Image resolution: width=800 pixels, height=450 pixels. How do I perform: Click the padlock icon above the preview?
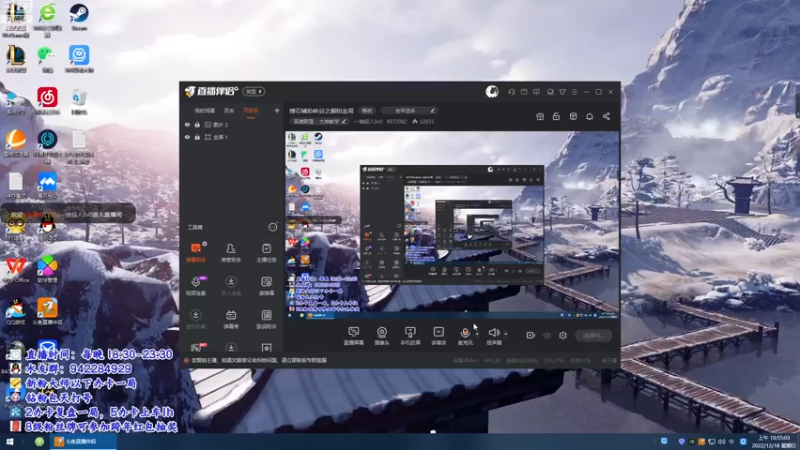click(556, 116)
